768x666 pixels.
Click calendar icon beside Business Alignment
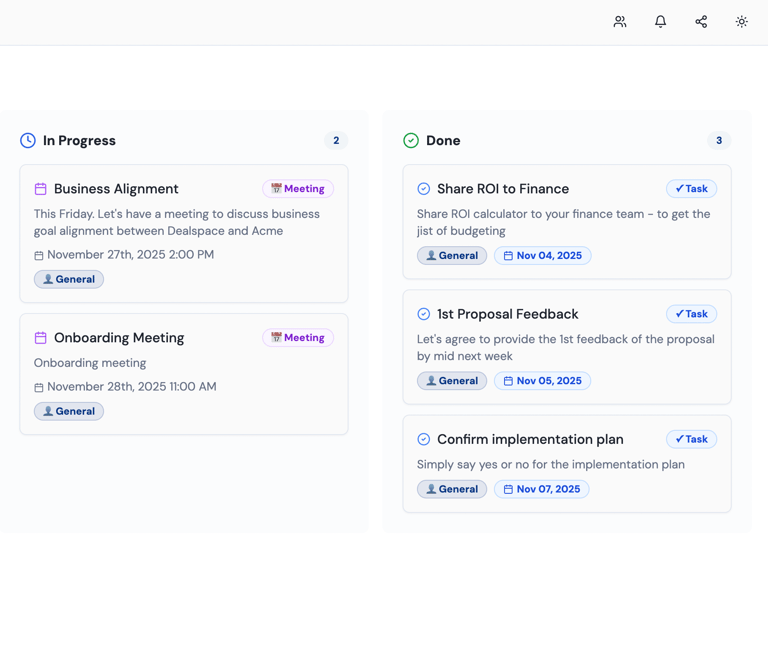(41, 189)
